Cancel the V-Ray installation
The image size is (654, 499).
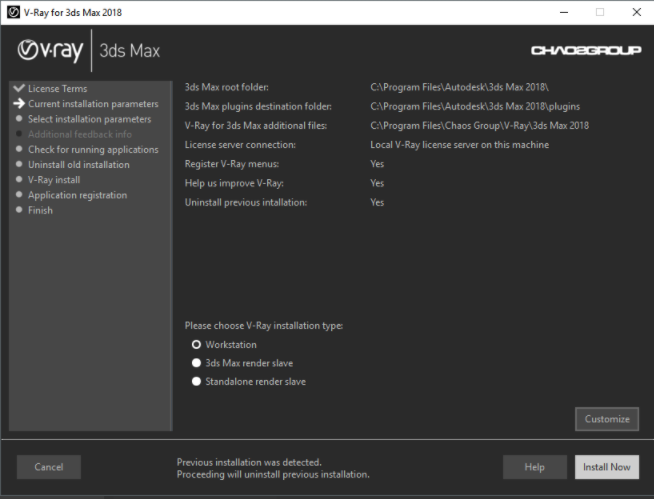[x=49, y=467]
